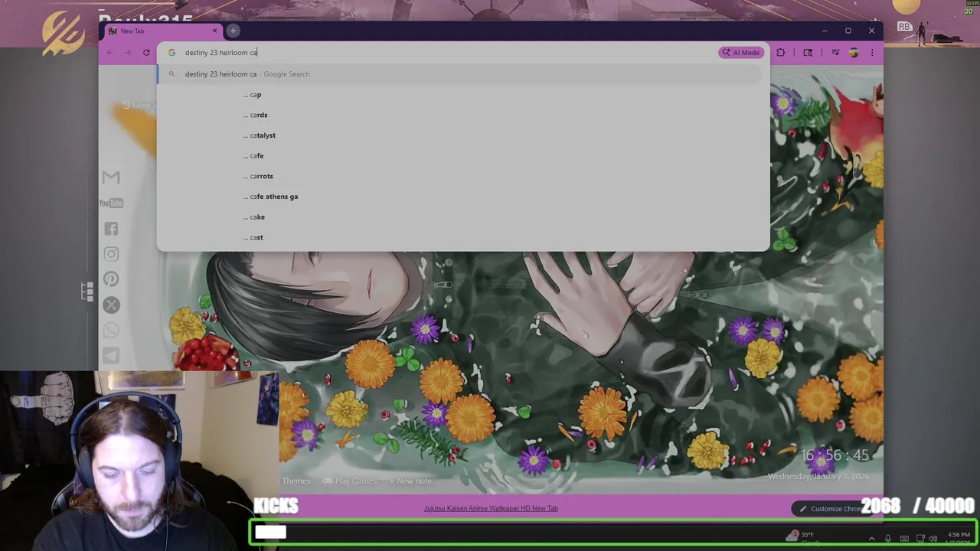The height and width of the screenshot is (551, 980).
Task: Click the Customize Chrome button
Action: tap(831, 508)
